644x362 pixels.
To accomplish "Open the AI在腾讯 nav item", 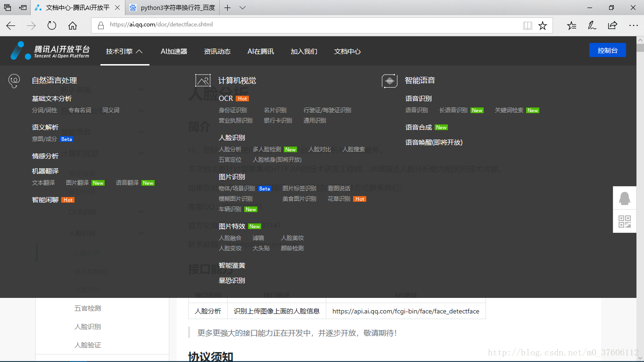I will click(x=261, y=51).
